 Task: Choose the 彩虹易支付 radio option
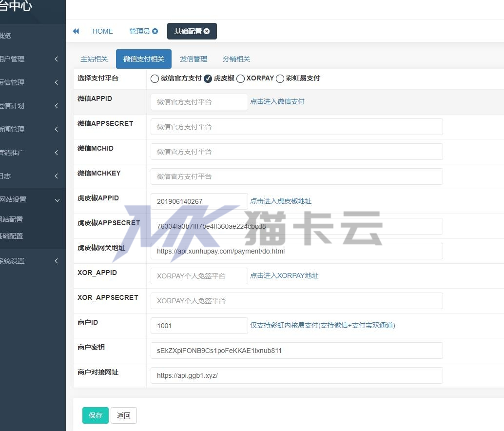tap(280, 79)
